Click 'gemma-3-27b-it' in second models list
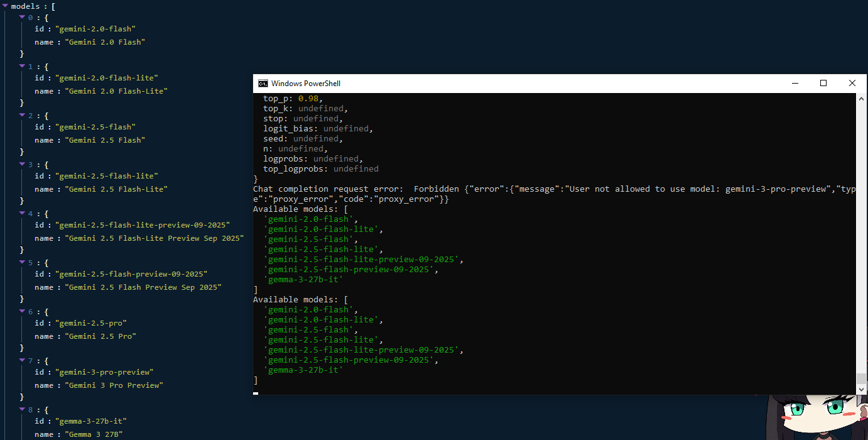This screenshot has width=868, height=440. (303, 370)
